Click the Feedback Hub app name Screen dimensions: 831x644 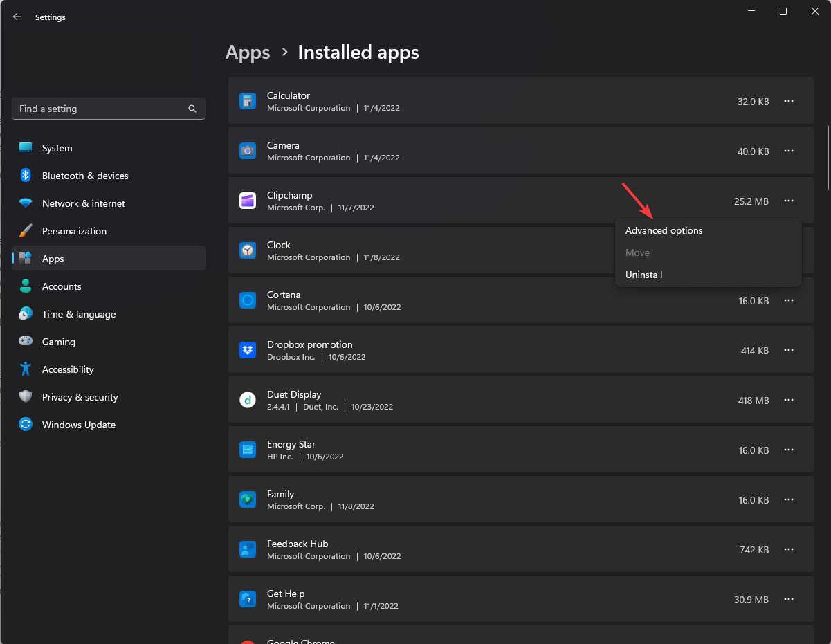pyautogui.click(x=298, y=544)
